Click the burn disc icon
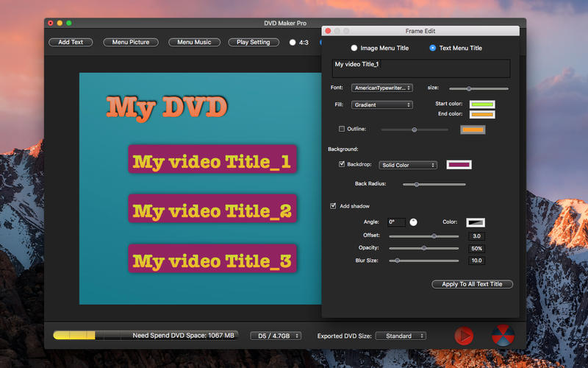The image size is (588, 368). coord(503,336)
